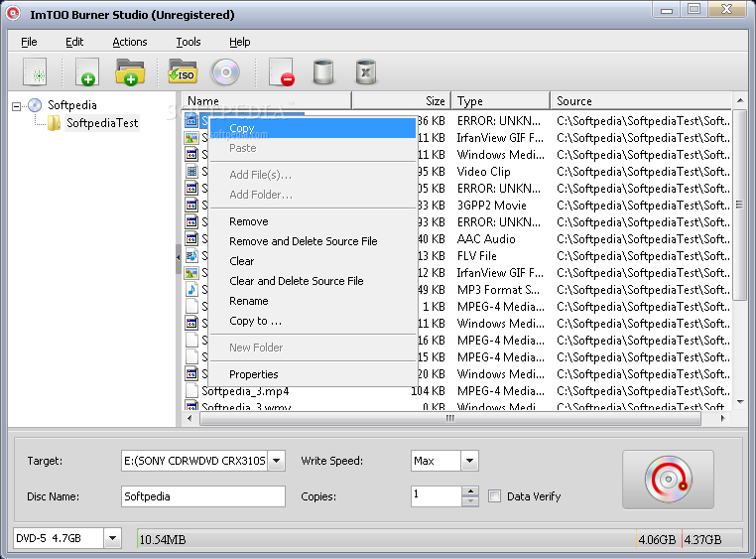The height and width of the screenshot is (559, 756).
Task: Click the SoftpediaTest folder icon in tree
Action: tap(54, 123)
